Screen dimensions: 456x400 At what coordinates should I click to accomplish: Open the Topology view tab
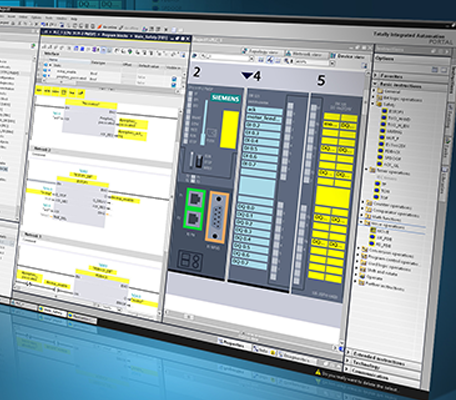point(262,52)
